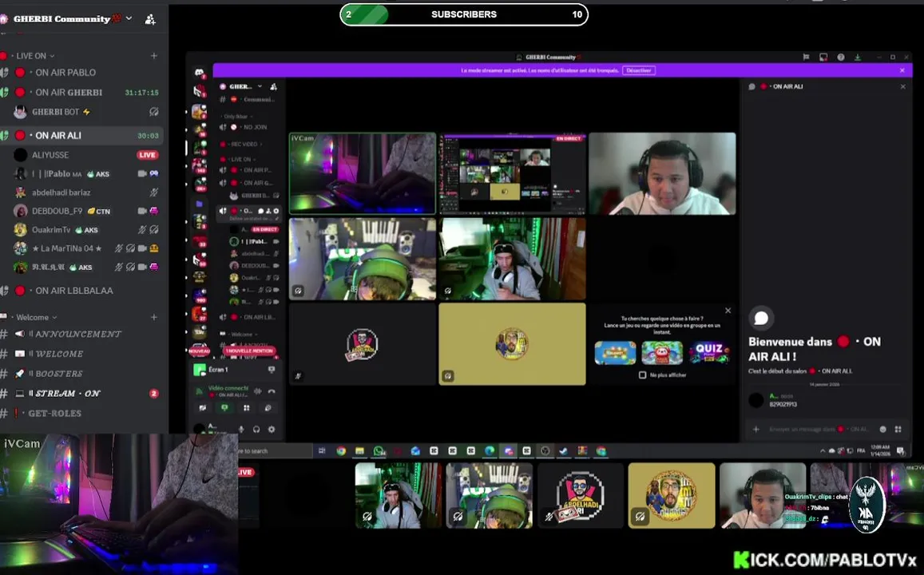Open channel settings gear on inner ON AIR ALI row
Viewport: 924px width, 575px height.
tap(276, 210)
